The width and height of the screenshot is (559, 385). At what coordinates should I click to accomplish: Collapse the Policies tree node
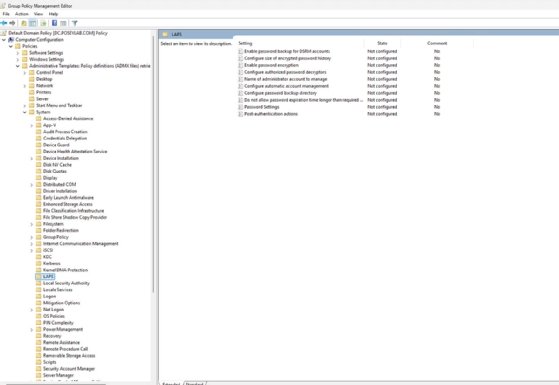coord(11,46)
